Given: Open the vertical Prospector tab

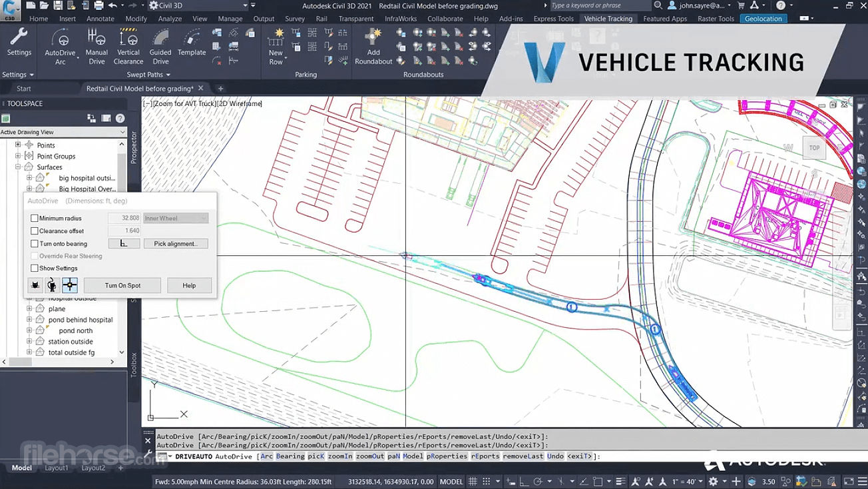Looking at the screenshot, I should pos(134,147).
